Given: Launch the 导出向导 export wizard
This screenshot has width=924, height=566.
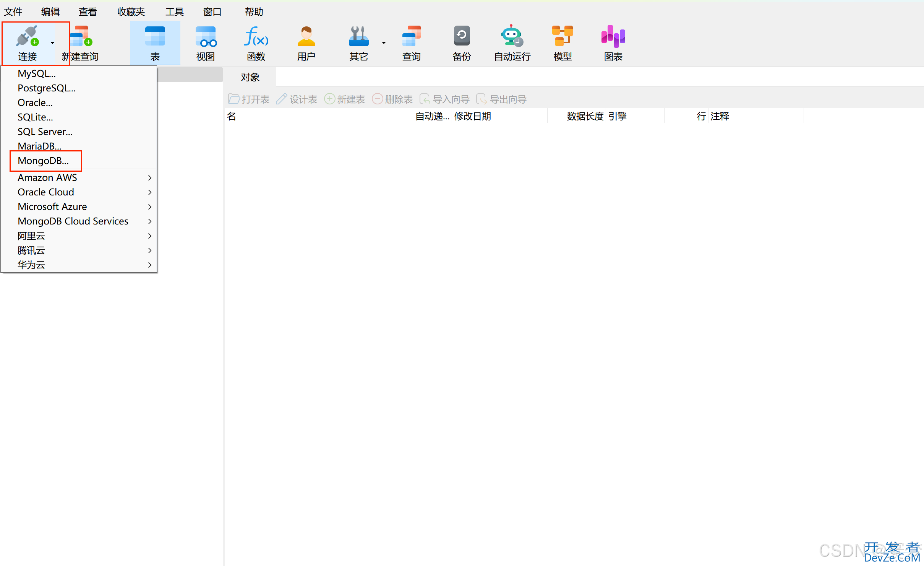Looking at the screenshot, I should [x=501, y=99].
